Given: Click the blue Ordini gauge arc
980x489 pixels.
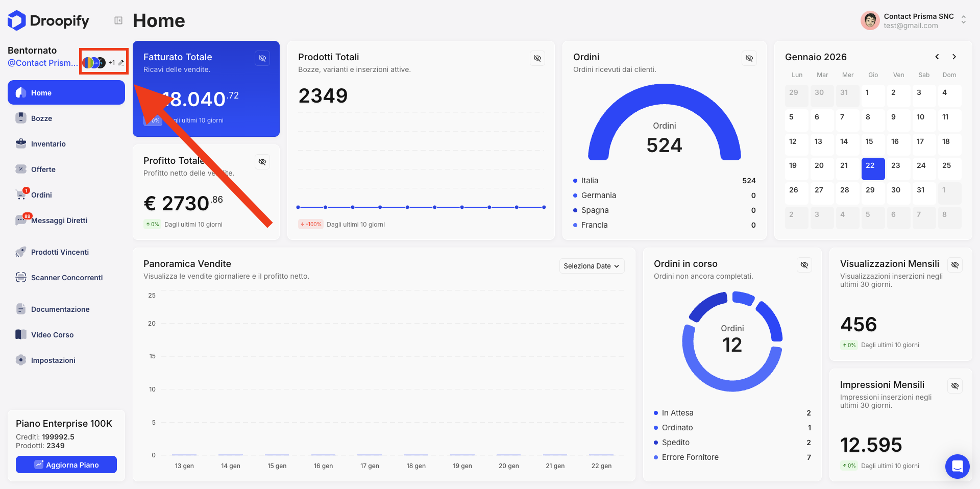Looking at the screenshot, I should click(x=664, y=96).
